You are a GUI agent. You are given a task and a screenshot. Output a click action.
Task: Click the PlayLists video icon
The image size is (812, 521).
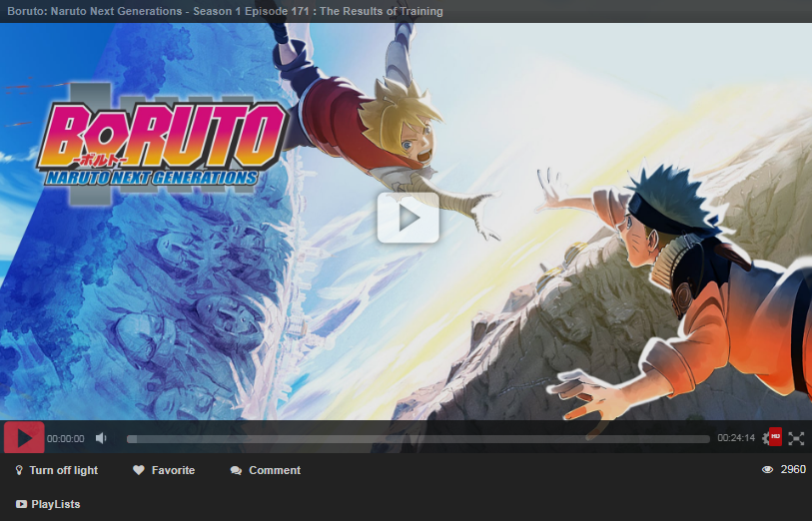pos(21,504)
